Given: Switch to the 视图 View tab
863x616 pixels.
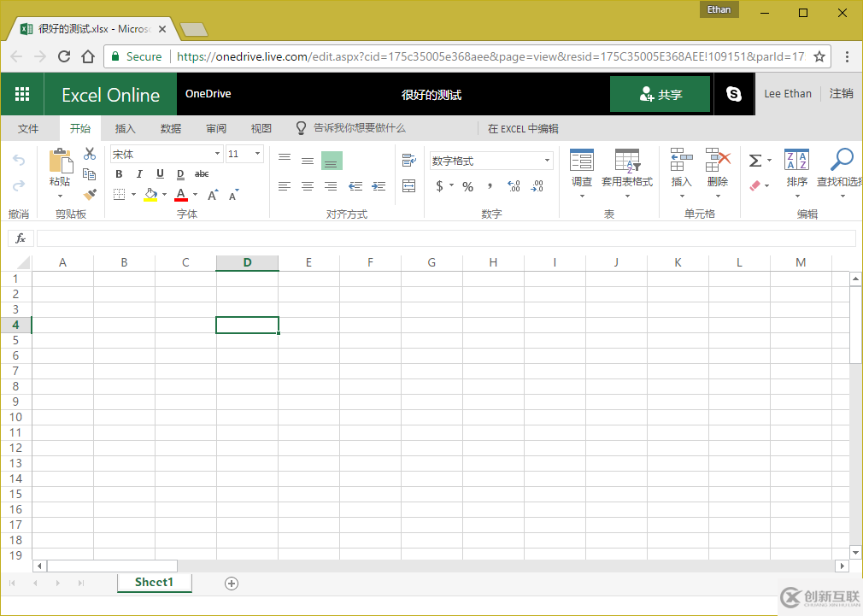Looking at the screenshot, I should [261, 129].
